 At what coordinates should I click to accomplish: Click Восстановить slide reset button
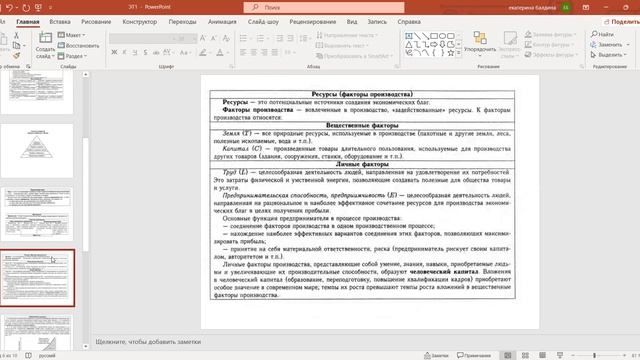tap(78, 46)
